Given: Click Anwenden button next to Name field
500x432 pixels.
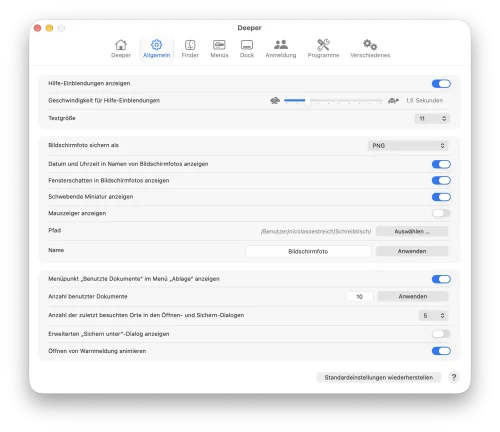Looking at the screenshot, I should click(412, 251).
